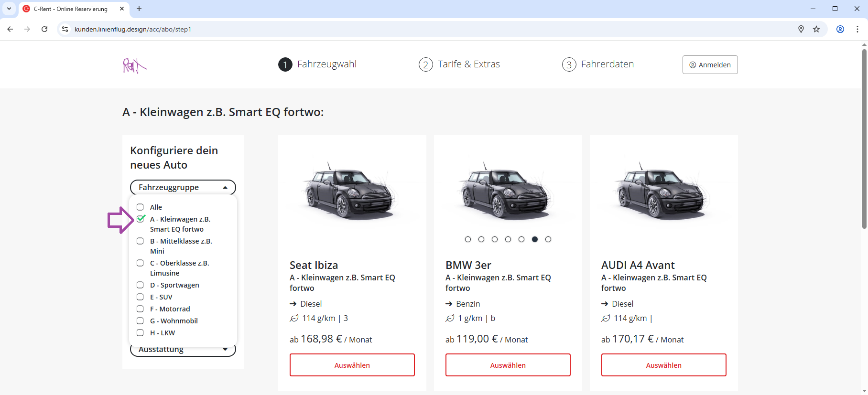Go to step 3 Fahrerdaten

click(x=598, y=64)
